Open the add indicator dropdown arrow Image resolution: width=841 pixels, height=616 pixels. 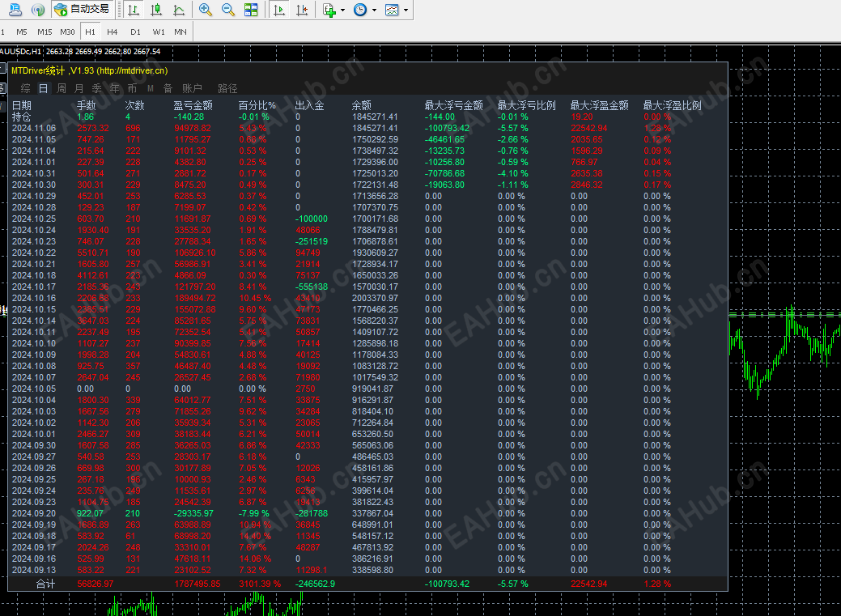point(343,11)
